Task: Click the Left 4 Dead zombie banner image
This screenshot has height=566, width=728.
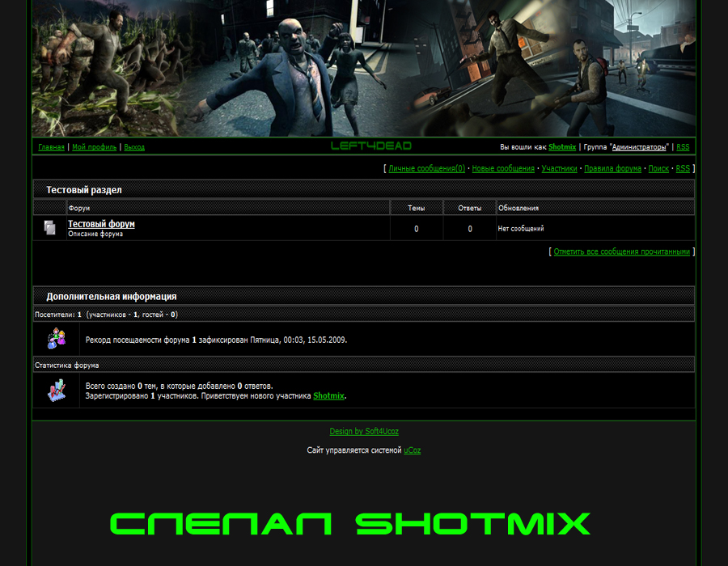Action: pos(364,68)
